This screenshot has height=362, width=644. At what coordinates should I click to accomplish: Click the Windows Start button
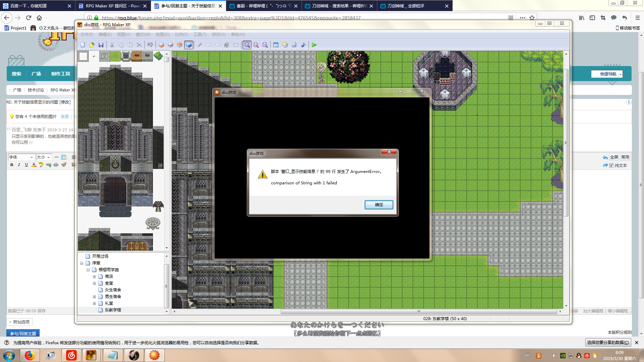9,355
